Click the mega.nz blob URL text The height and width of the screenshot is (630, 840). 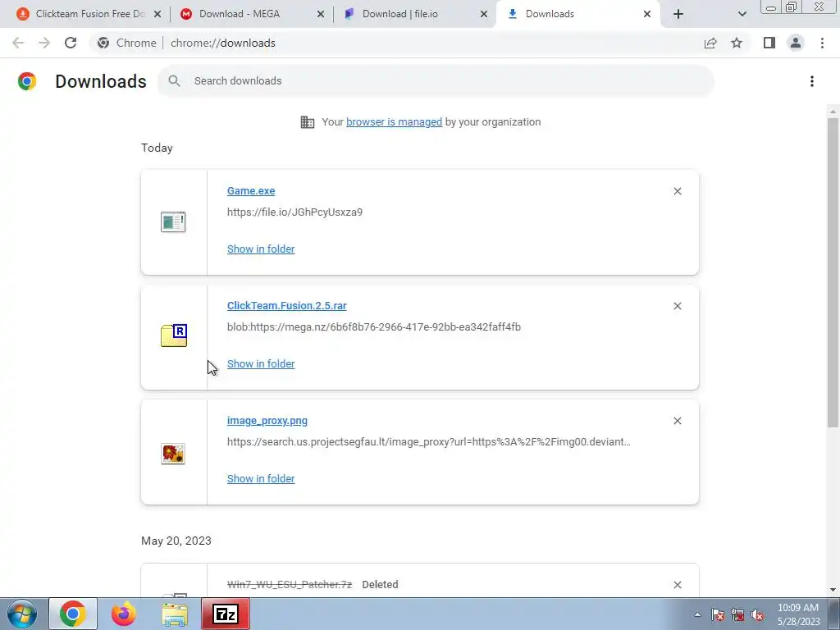click(x=374, y=326)
